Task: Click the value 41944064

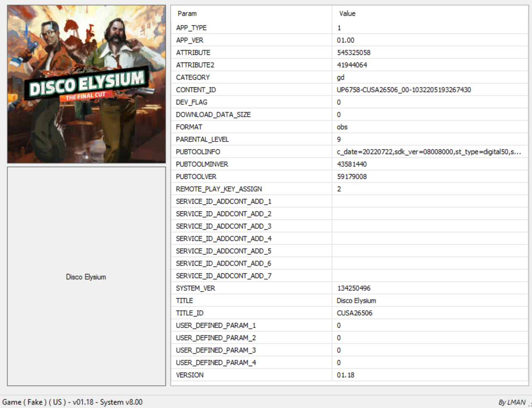Action: coord(352,65)
